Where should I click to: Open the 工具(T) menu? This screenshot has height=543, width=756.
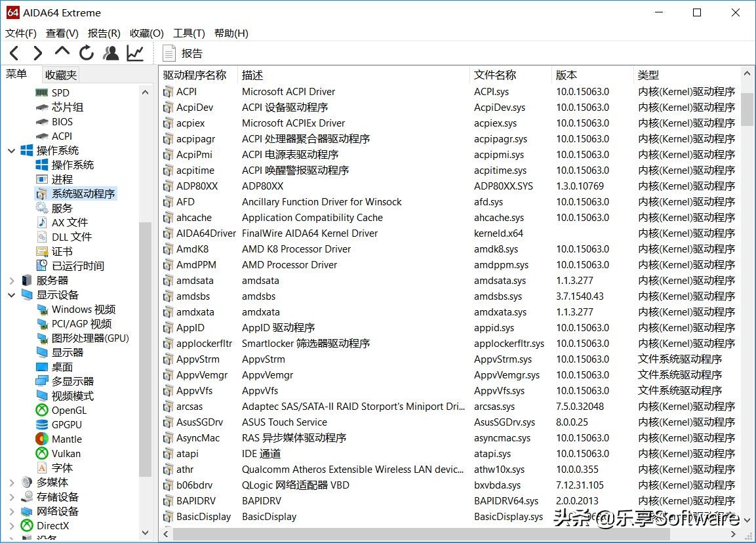(x=189, y=33)
